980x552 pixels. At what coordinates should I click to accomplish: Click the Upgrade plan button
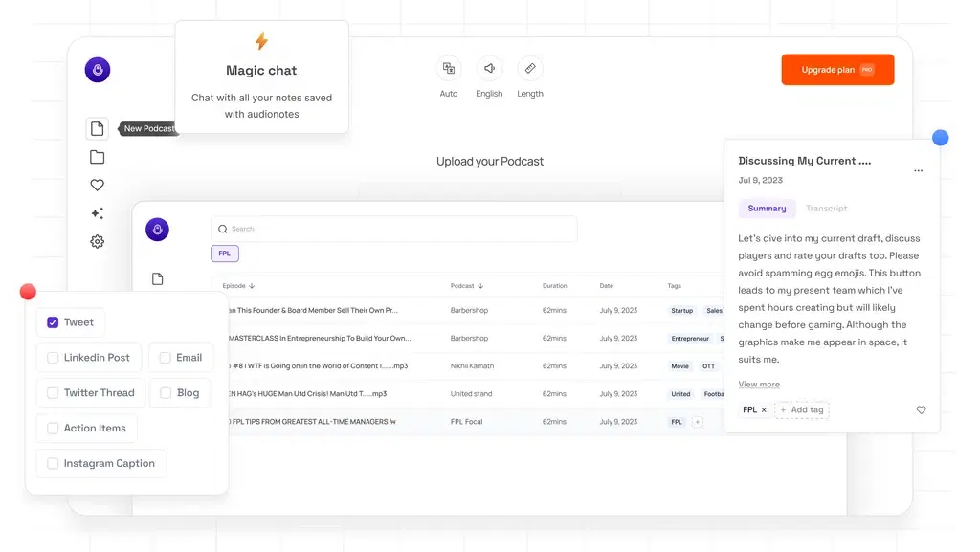click(x=837, y=69)
